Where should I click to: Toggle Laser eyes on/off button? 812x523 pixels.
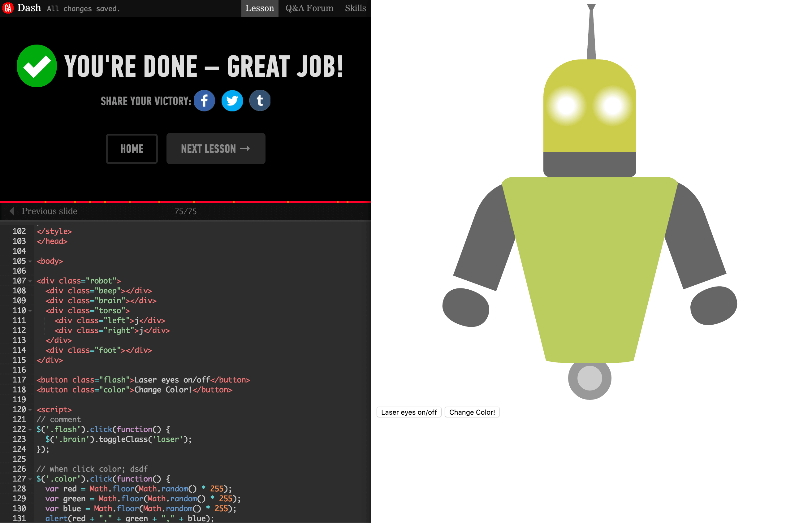(x=408, y=412)
